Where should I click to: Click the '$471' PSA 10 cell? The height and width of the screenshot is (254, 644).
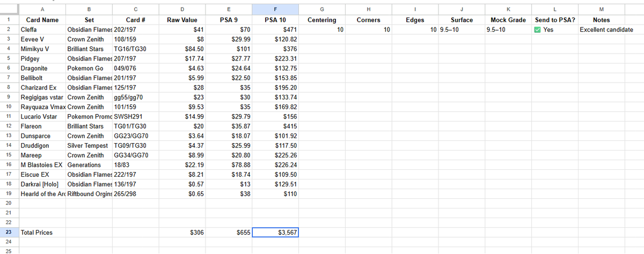[x=276, y=30]
